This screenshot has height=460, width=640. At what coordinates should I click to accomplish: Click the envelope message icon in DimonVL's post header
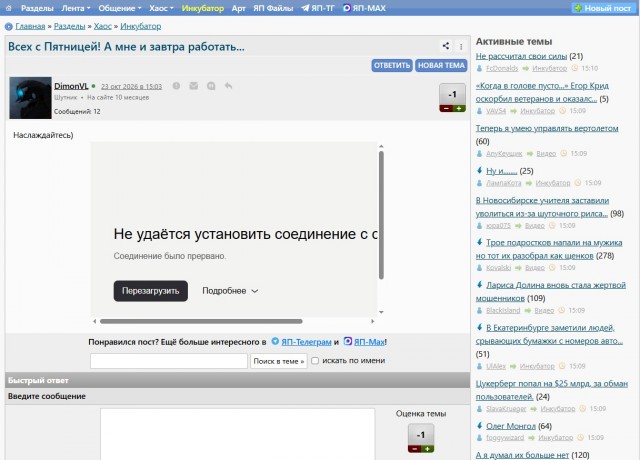pyautogui.click(x=193, y=86)
